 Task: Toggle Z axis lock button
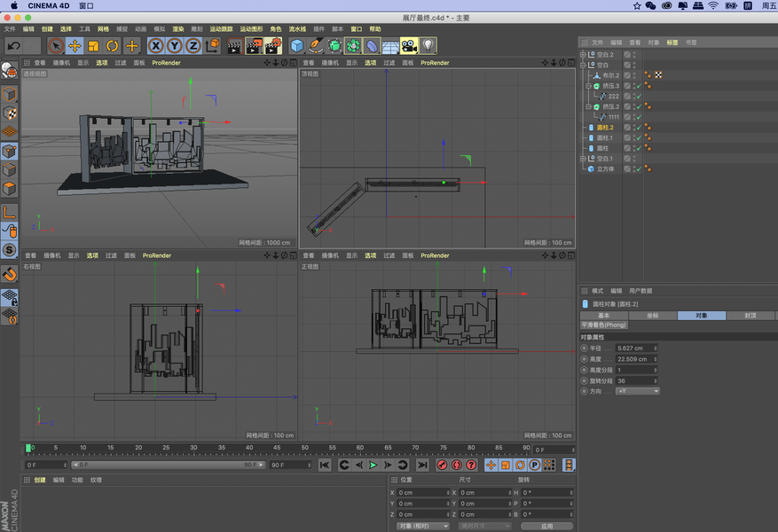click(193, 46)
